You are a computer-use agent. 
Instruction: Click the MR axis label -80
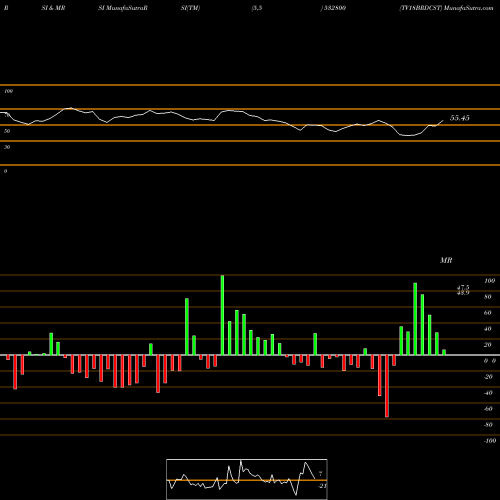point(488,425)
